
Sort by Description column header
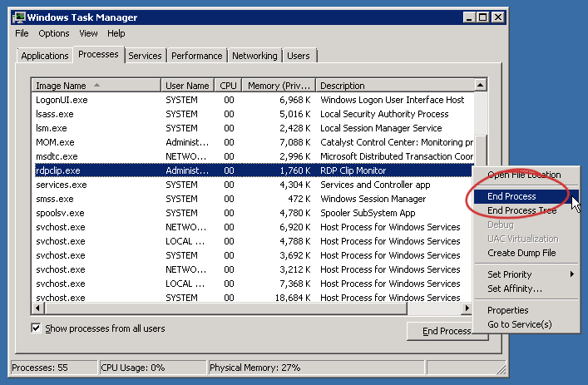click(395, 86)
